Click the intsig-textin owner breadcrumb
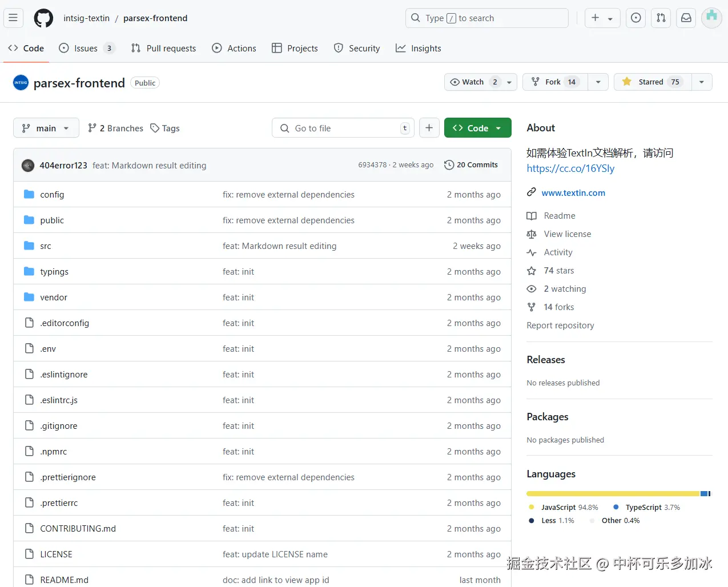The width and height of the screenshot is (728, 587). point(86,18)
